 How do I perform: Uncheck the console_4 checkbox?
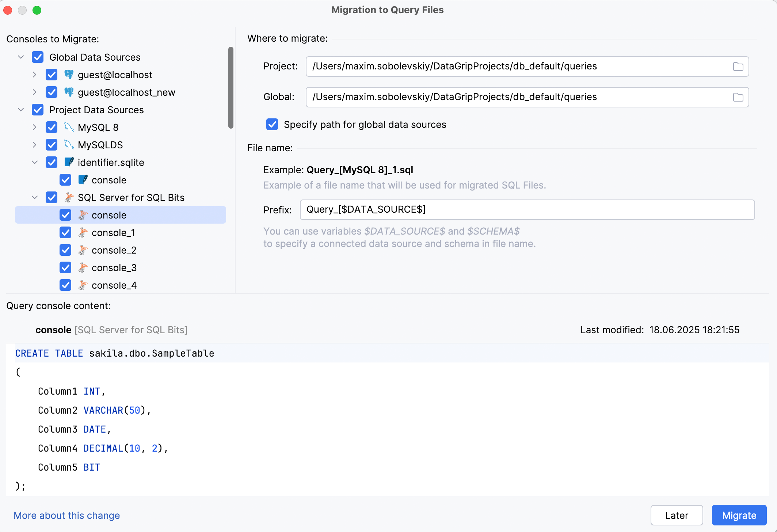tap(65, 285)
